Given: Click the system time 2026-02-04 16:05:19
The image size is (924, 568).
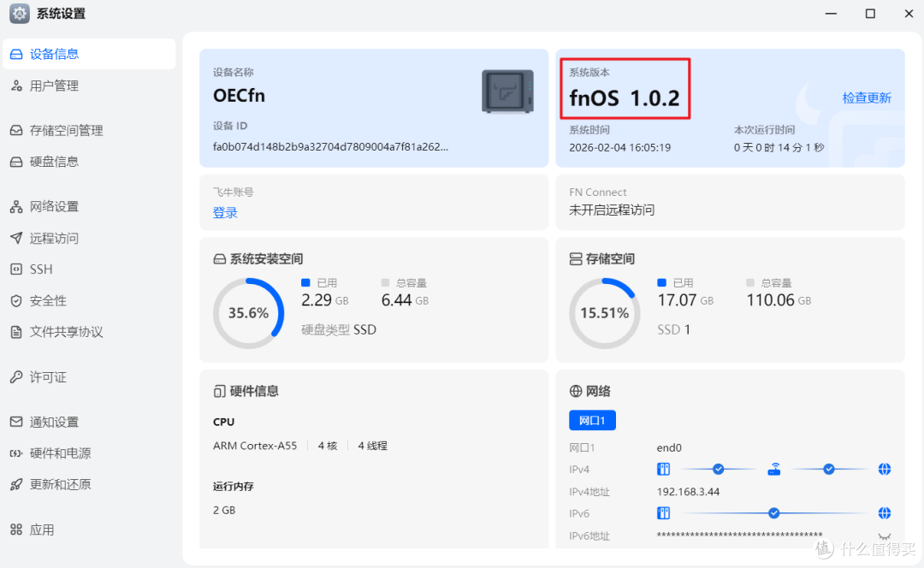Looking at the screenshot, I should 620,147.
